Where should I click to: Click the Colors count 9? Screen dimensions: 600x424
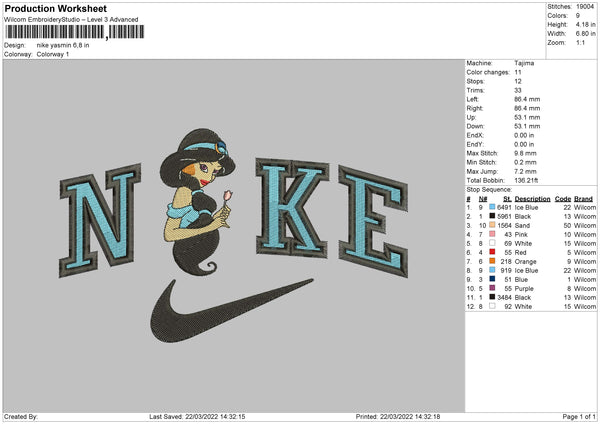[x=578, y=16]
